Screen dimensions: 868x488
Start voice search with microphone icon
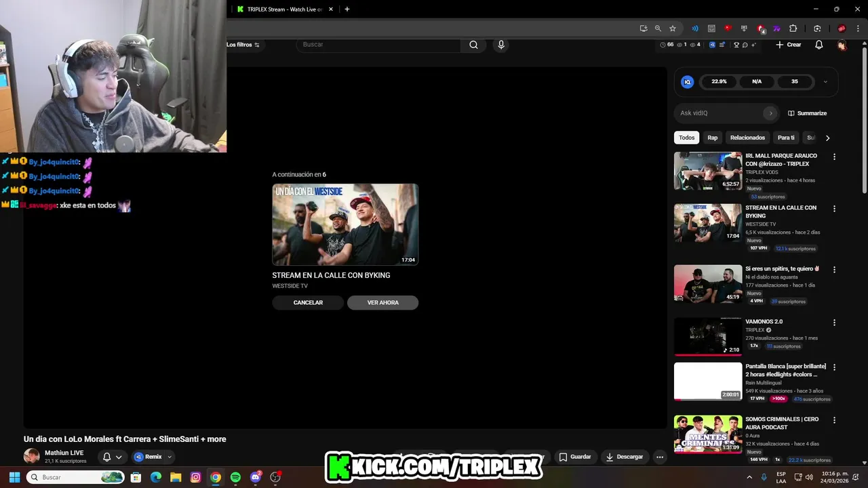501,45
